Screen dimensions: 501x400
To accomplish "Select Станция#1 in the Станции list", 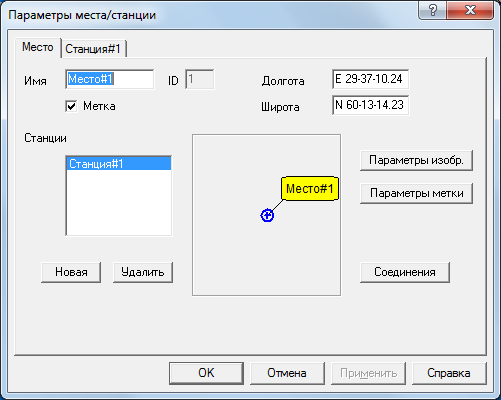I will [x=119, y=164].
